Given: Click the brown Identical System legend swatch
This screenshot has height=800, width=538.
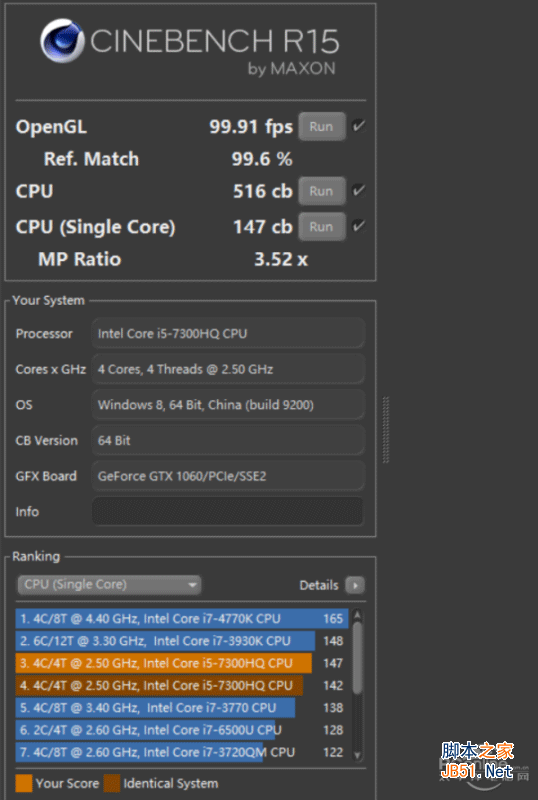Looking at the screenshot, I should [x=112, y=783].
